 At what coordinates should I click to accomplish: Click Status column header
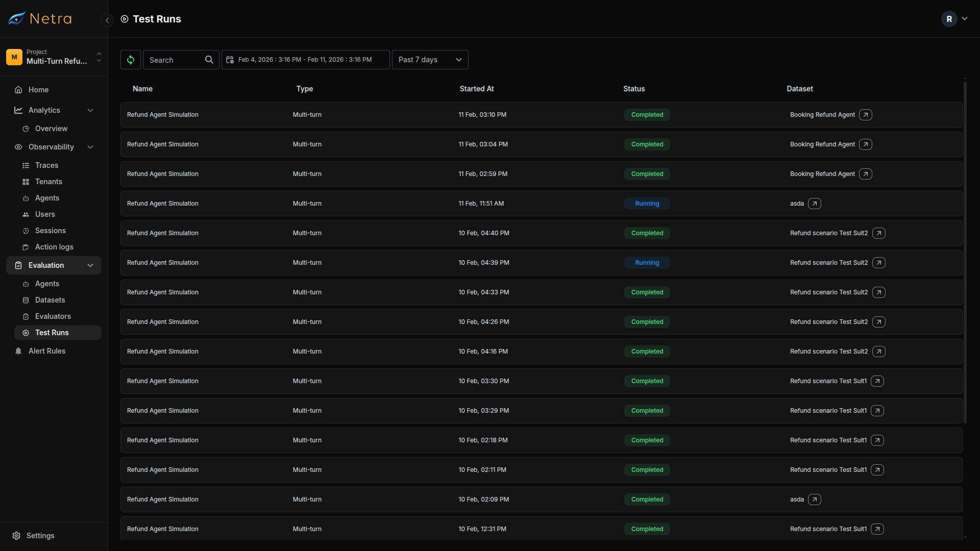tap(634, 89)
